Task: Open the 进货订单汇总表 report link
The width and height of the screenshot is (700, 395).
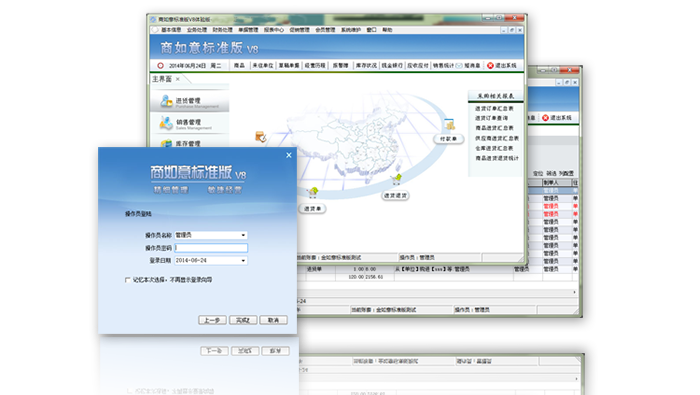Action: coord(494,108)
